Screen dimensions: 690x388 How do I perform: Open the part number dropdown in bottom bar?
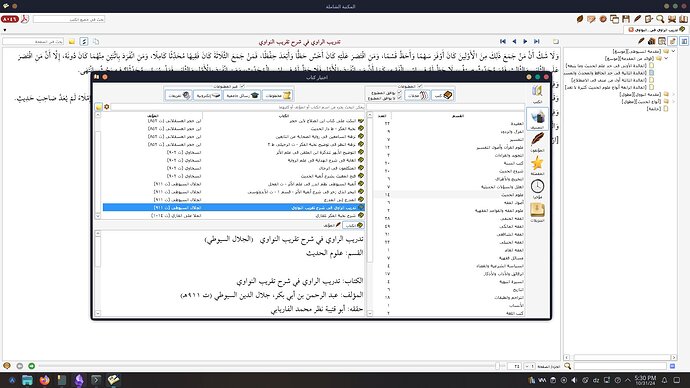point(529,366)
